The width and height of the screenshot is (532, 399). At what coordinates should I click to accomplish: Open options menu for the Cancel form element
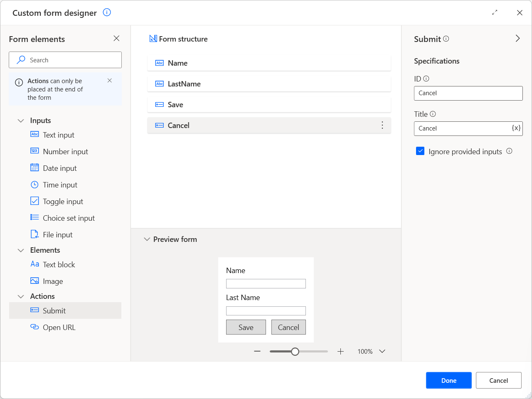point(382,125)
